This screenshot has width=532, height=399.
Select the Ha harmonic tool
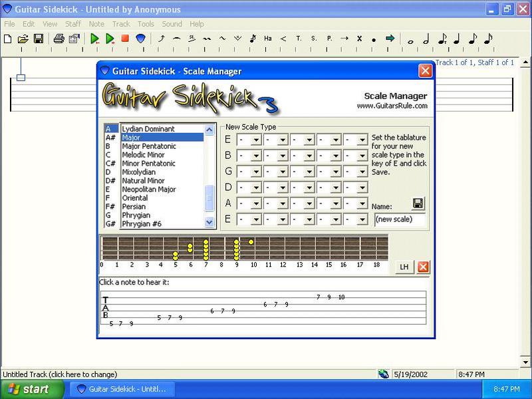pyautogui.click(x=268, y=39)
